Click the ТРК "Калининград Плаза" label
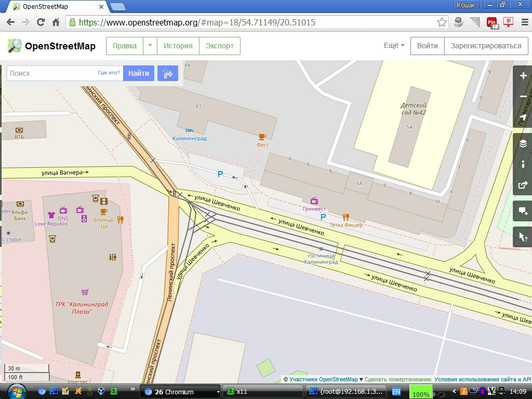This screenshot has width=532, height=399. pos(82,308)
